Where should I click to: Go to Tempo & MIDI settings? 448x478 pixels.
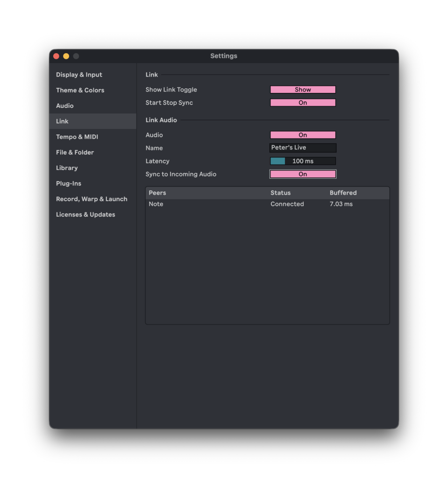pyautogui.click(x=77, y=137)
